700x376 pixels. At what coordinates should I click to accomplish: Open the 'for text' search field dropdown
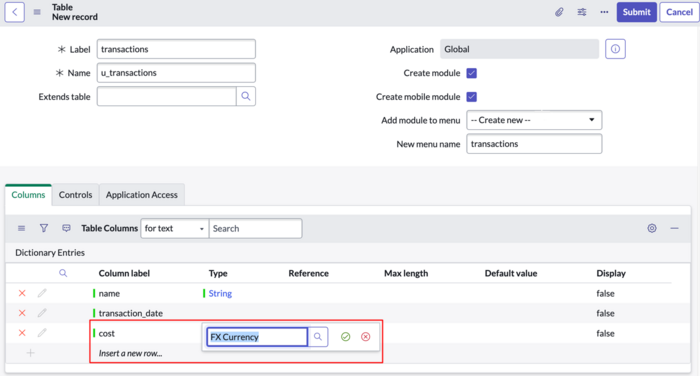click(x=175, y=228)
